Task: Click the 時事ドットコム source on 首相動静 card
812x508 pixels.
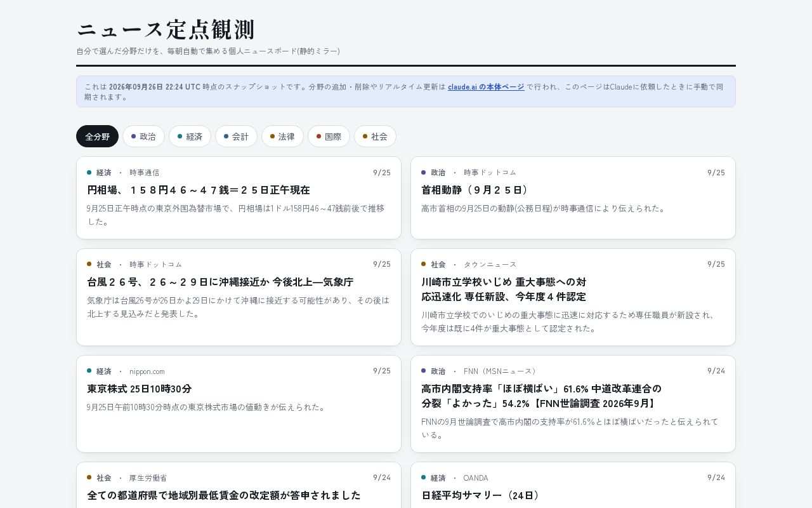Action: pyautogui.click(x=490, y=173)
